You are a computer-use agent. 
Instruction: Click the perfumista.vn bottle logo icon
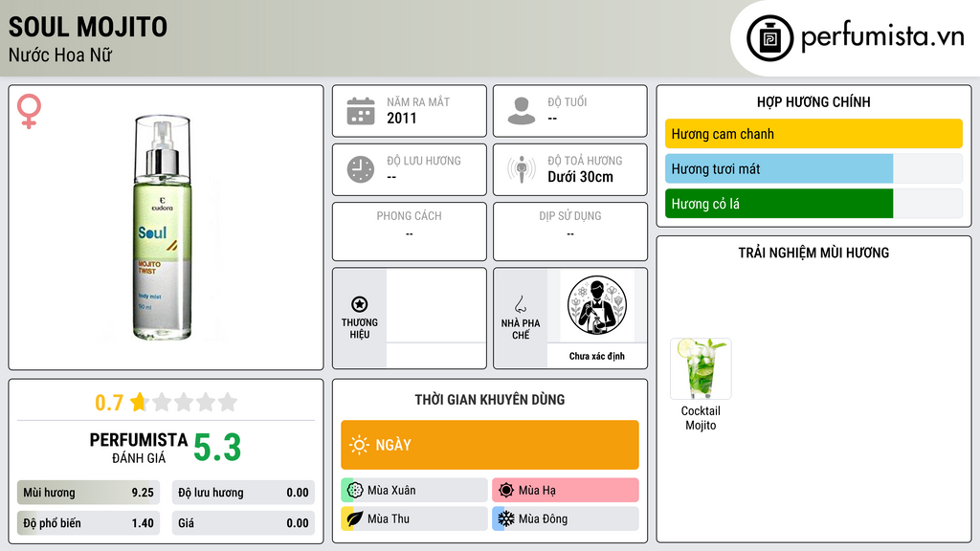pos(770,38)
